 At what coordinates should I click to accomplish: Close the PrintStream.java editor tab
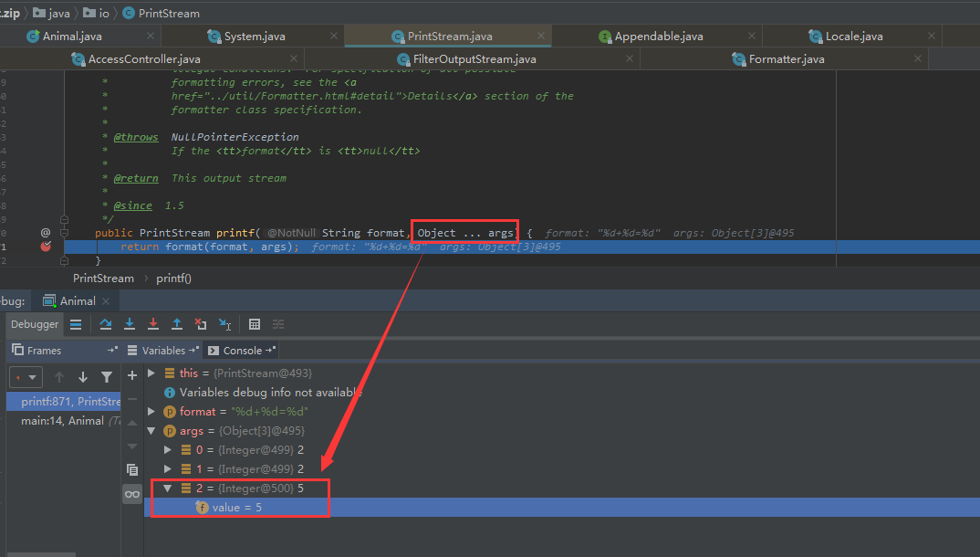(540, 37)
